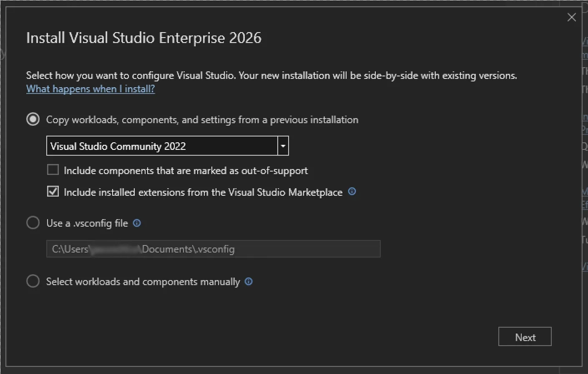Select the 'Use a .vsconfig file' option
This screenshot has width=588, height=374.
pos(33,222)
